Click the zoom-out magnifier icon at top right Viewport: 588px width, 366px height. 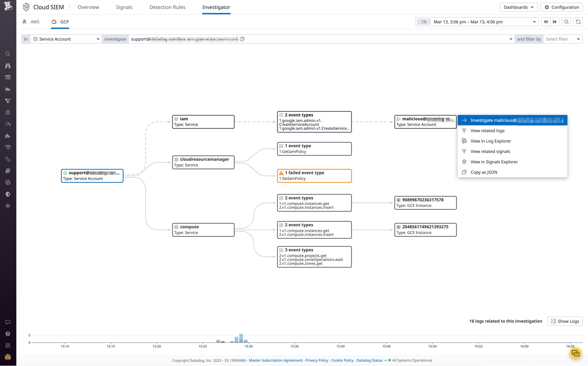tap(567, 22)
